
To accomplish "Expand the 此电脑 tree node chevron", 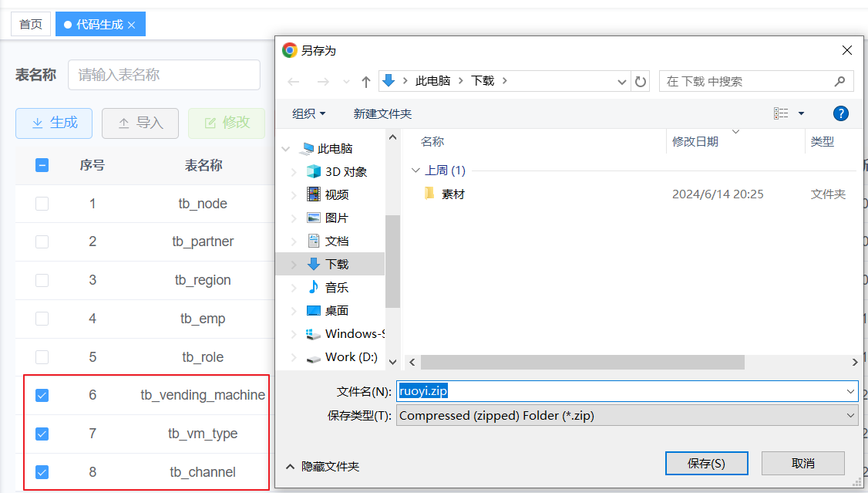I will tap(287, 148).
